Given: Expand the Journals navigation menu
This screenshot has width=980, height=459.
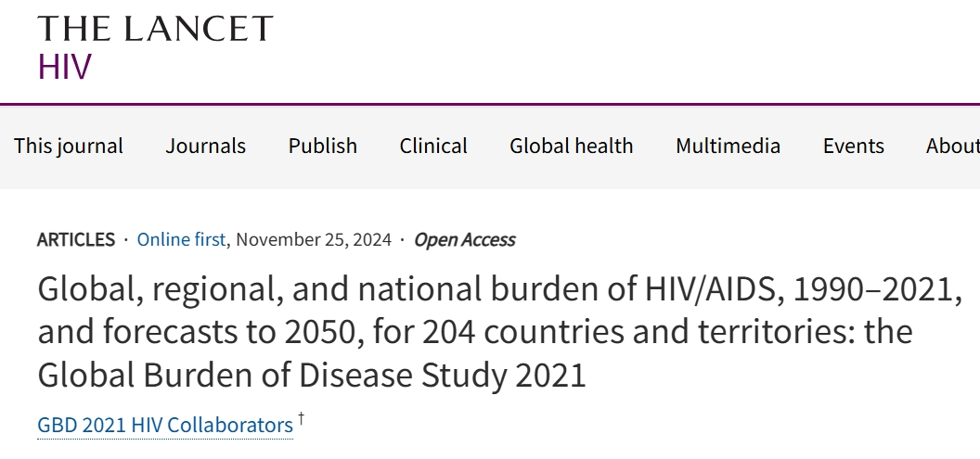Looking at the screenshot, I should click(x=206, y=146).
